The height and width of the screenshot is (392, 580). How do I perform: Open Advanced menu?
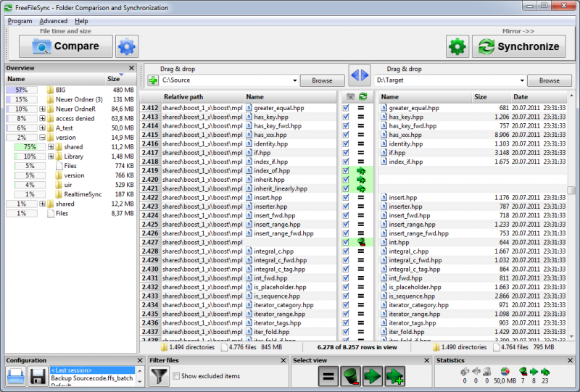click(53, 21)
